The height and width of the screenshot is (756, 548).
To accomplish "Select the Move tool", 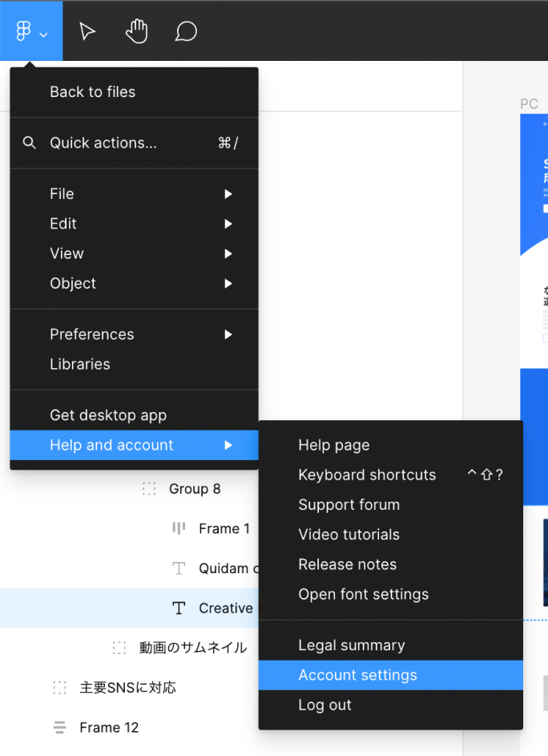I will pos(87,31).
